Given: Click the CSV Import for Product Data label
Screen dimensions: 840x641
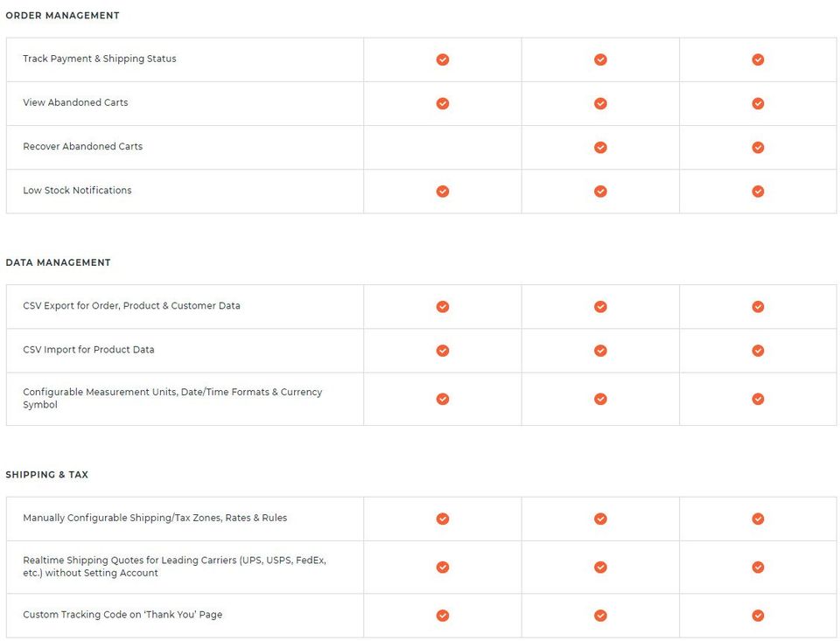Looking at the screenshot, I should pos(88,350).
